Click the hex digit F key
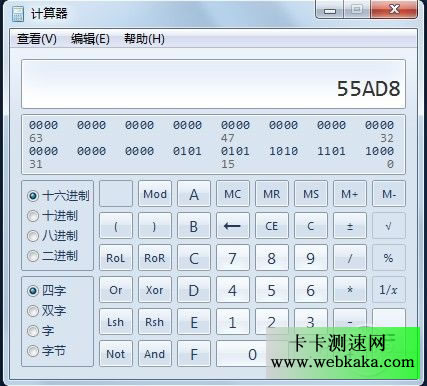Screen dimensions: 427x386 (x=194, y=354)
